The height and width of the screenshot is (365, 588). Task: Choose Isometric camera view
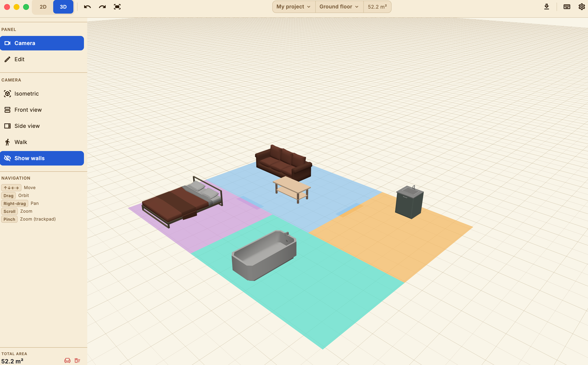coord(42,94)
